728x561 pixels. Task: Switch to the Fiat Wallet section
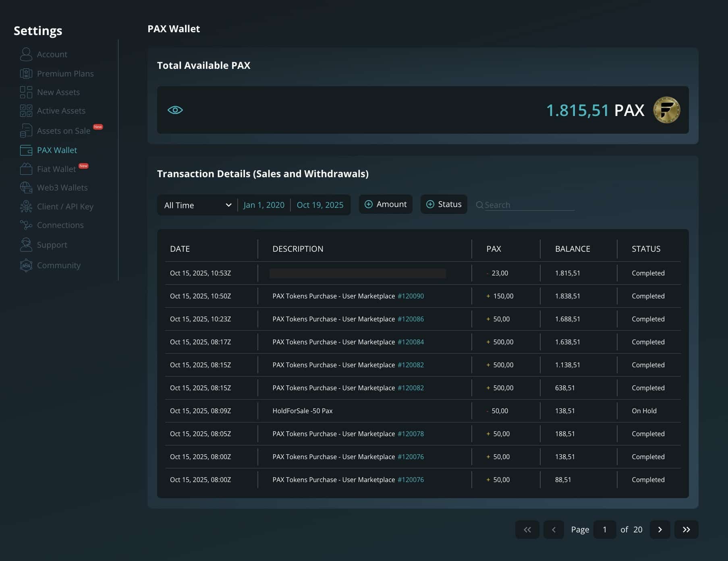pos(56,169)
